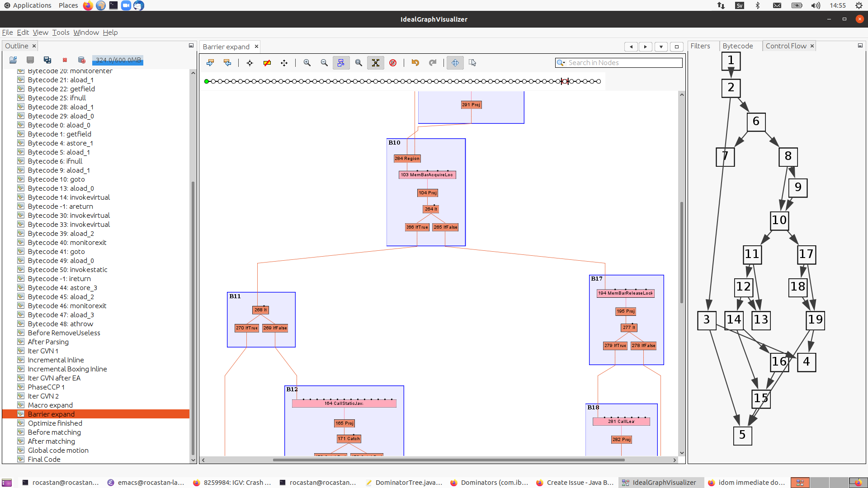Toggle the stable sea-of-nodes layout button
868x488 pixels.
click(375, 63)
